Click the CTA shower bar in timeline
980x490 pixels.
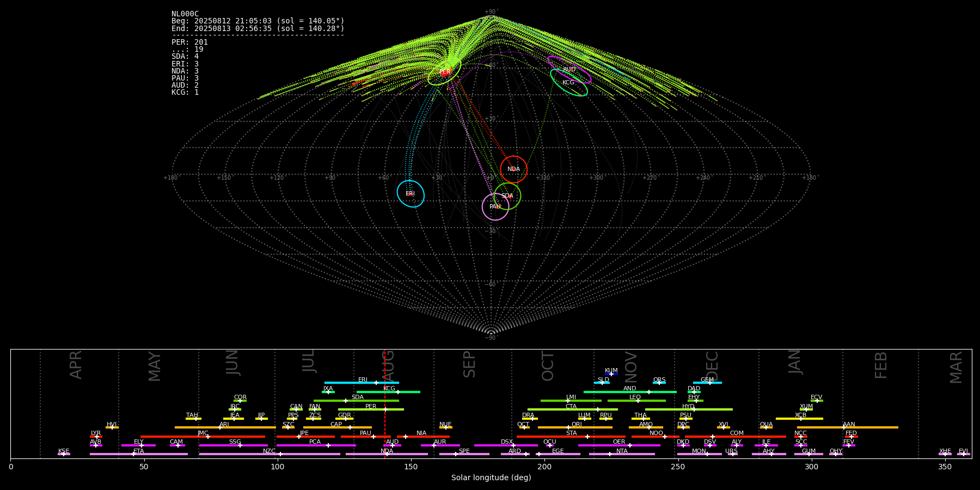[573, 409]
